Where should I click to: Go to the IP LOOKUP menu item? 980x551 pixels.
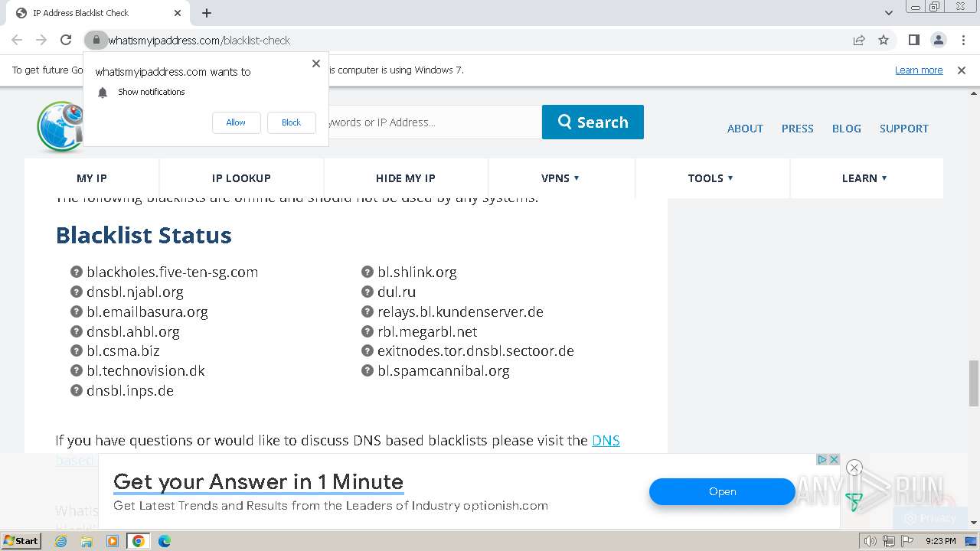click(x=241, y=178)
